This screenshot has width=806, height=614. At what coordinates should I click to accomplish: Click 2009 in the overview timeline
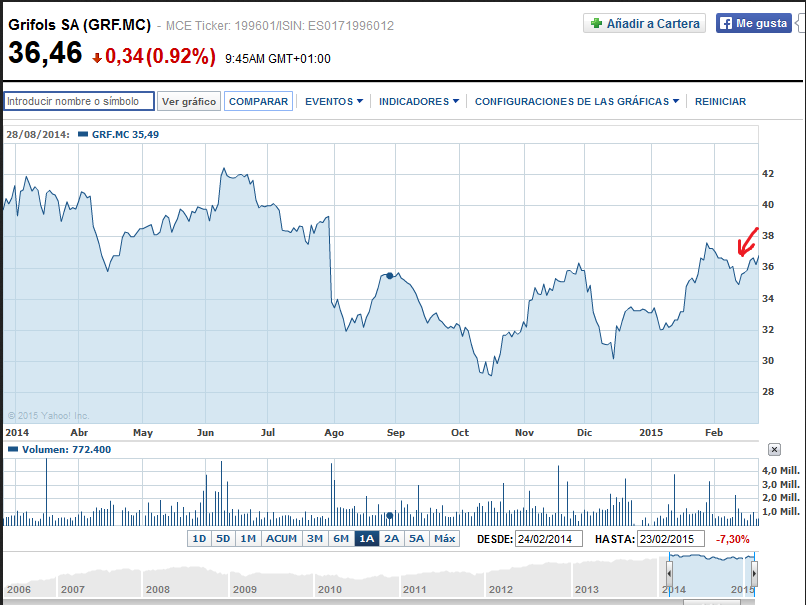click(x=245, y=589)
